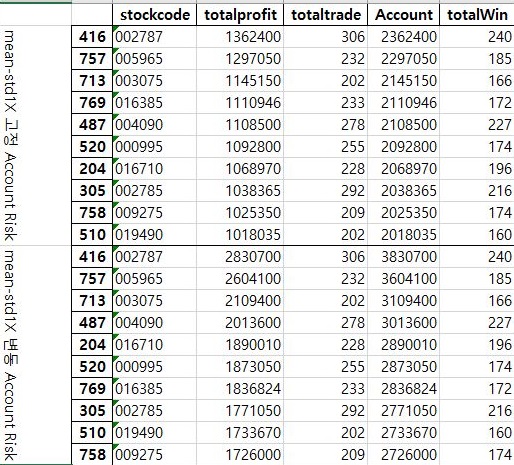514x465 pixels.
Task: Click Account cell 2836824
Action: (404, 389)
